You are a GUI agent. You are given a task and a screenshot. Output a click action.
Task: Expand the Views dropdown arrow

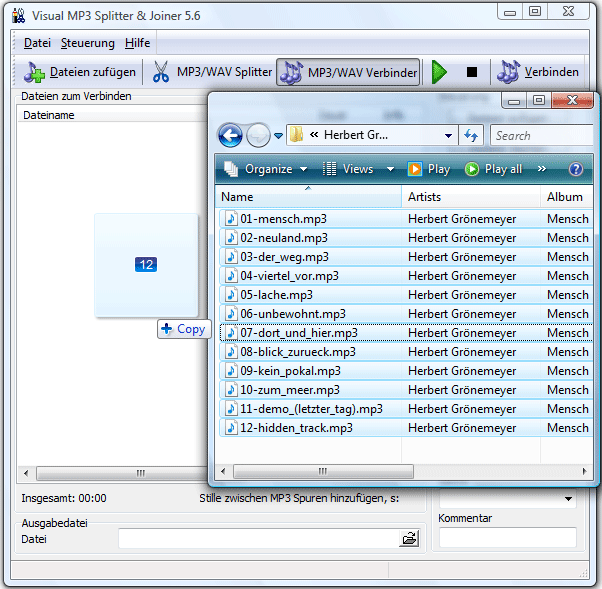click(x=390, y=169)
